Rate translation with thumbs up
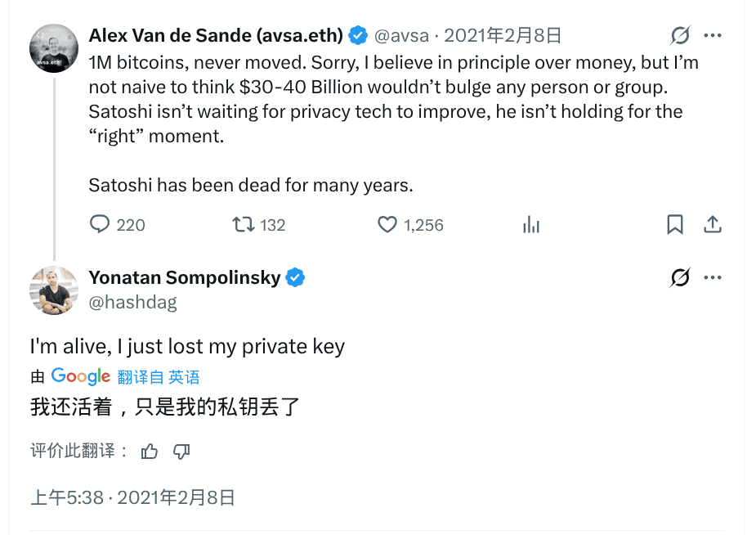Screen dimensions: 756x535 tap(150, 451)
